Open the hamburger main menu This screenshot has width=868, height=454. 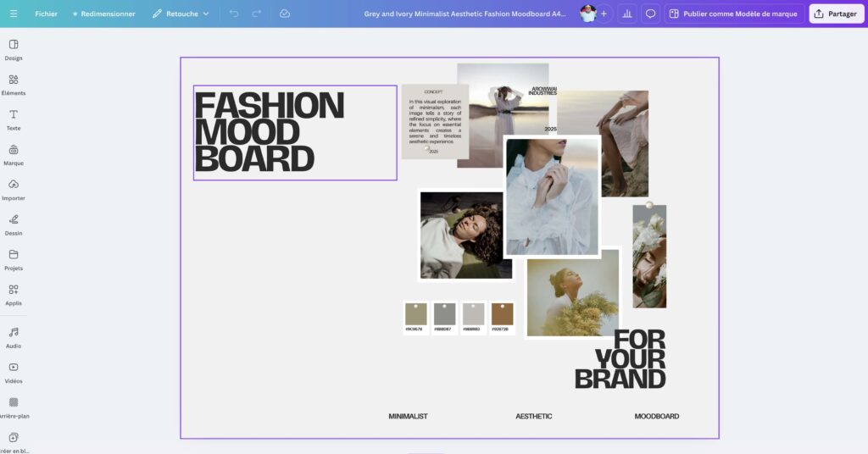13,14
